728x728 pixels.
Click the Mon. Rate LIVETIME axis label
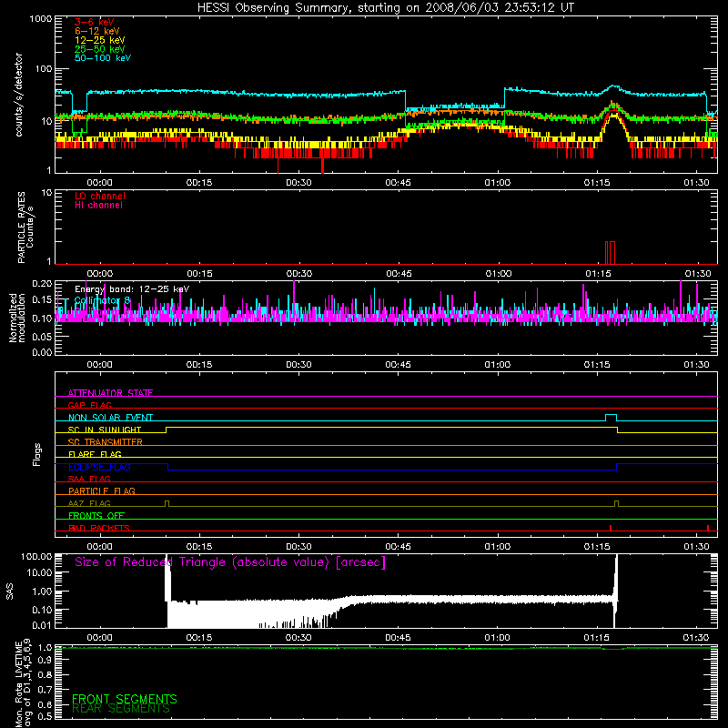tap(24, 683)
